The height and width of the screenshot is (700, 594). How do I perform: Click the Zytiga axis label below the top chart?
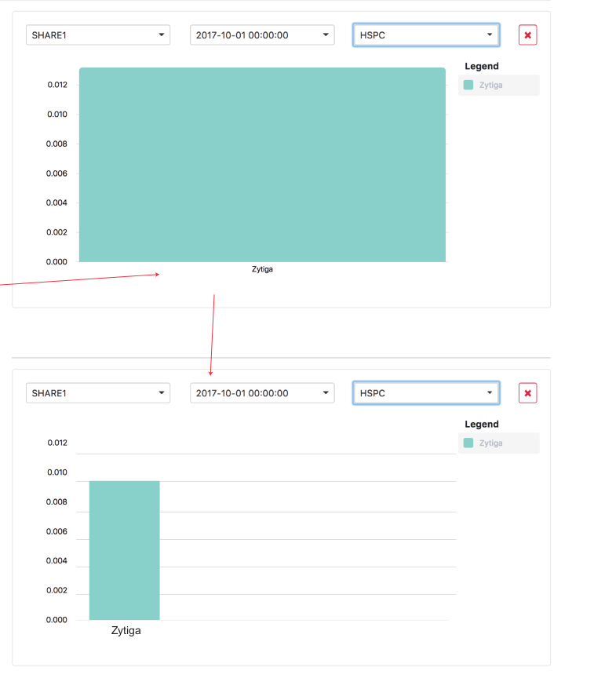tap(261, 269)
